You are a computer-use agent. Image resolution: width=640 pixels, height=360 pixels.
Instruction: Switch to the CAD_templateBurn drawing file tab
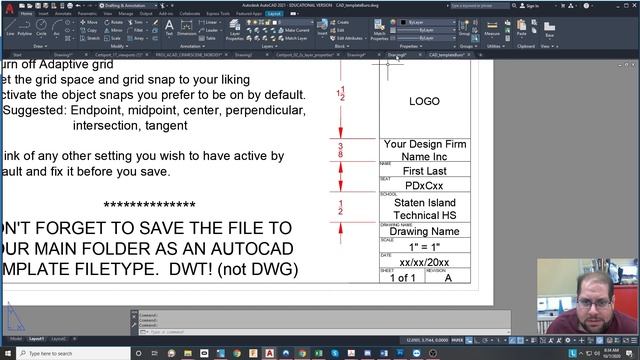click(x=447, y=54)
